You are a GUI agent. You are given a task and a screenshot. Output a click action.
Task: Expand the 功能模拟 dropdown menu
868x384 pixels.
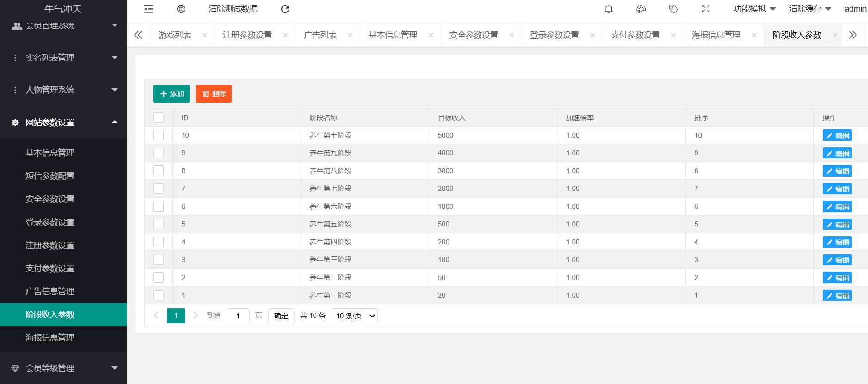[754, 9]
